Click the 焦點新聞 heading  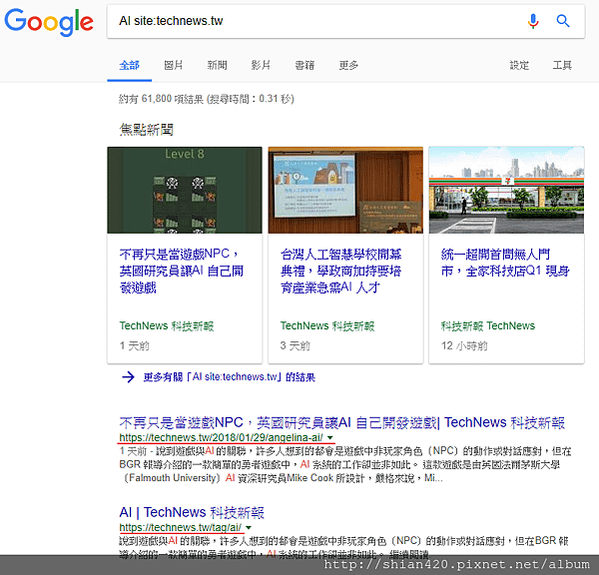146,130
